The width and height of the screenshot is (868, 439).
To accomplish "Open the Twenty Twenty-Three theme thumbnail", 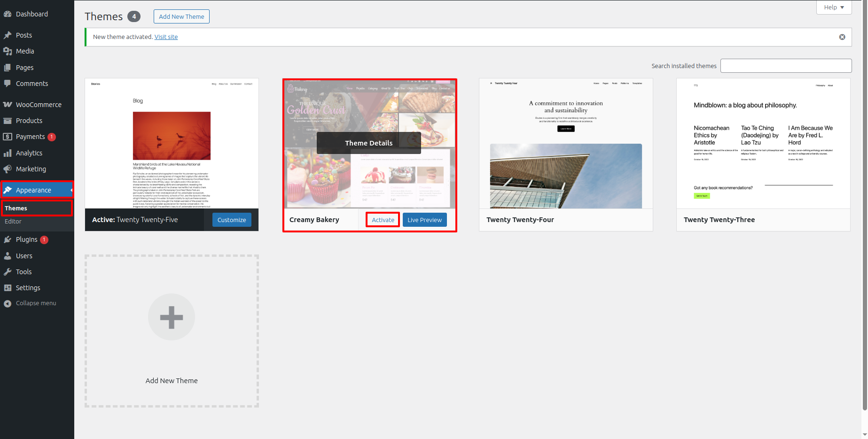I will pos(763,144).
